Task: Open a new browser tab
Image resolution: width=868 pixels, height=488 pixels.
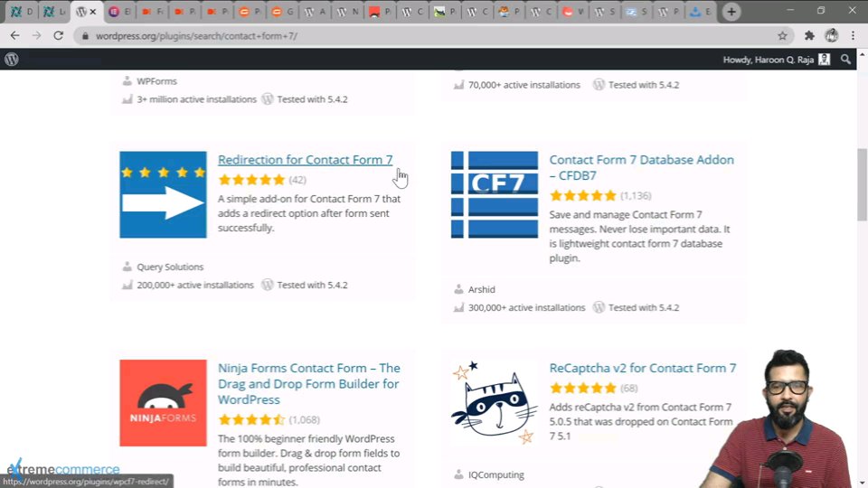Action: [731, 12]
